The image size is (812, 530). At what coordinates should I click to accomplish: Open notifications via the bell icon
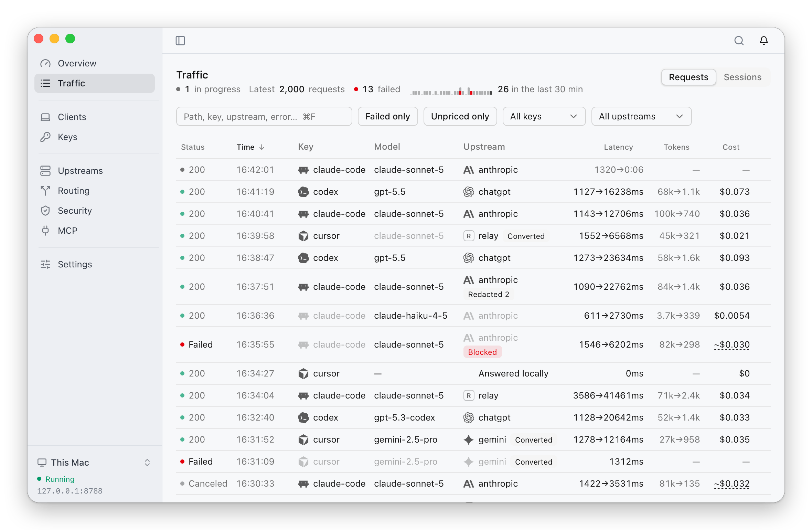(763, 41)
